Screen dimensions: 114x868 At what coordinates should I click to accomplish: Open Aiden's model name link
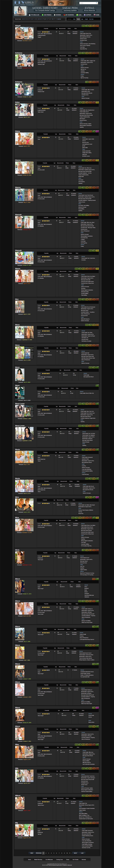[17, 102]
